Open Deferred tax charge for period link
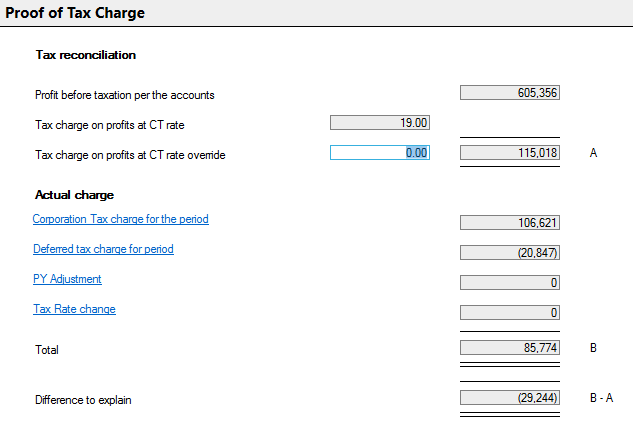 [103, 249]
